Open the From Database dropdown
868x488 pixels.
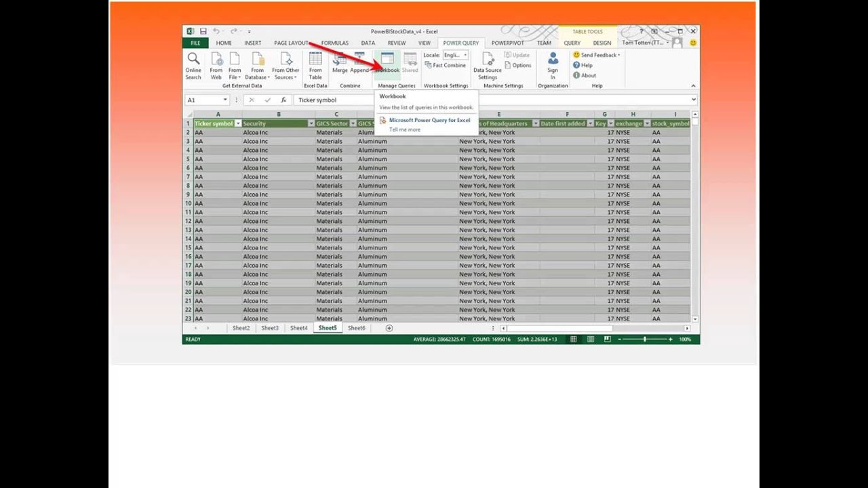(257, 66)
